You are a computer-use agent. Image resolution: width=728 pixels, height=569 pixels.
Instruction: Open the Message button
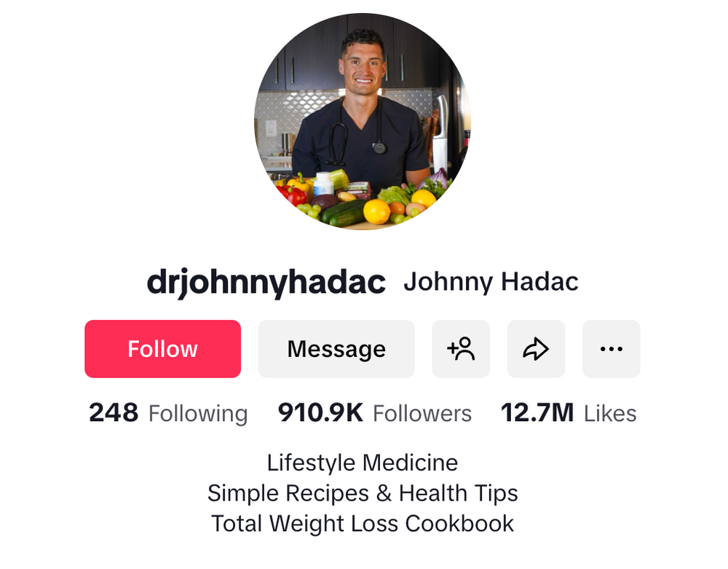[x=336, y=349]
